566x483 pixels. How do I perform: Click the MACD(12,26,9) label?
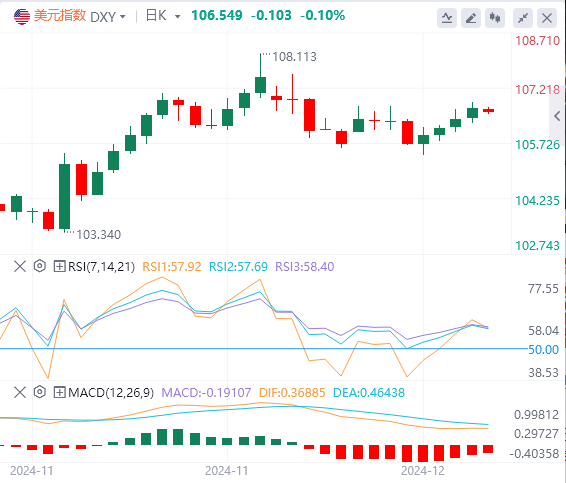(x=111, y=392)
